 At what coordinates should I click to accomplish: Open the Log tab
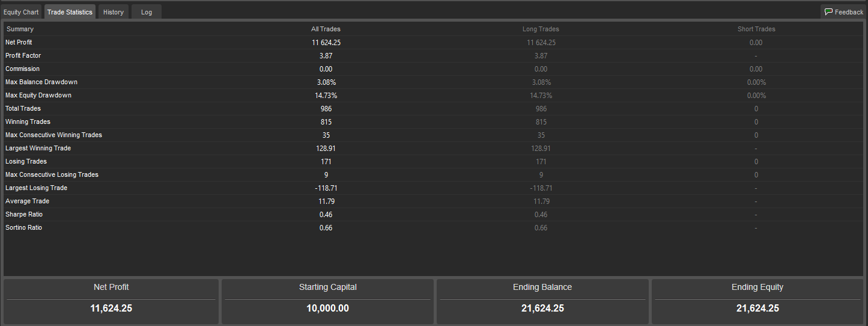tap(147, 12)
